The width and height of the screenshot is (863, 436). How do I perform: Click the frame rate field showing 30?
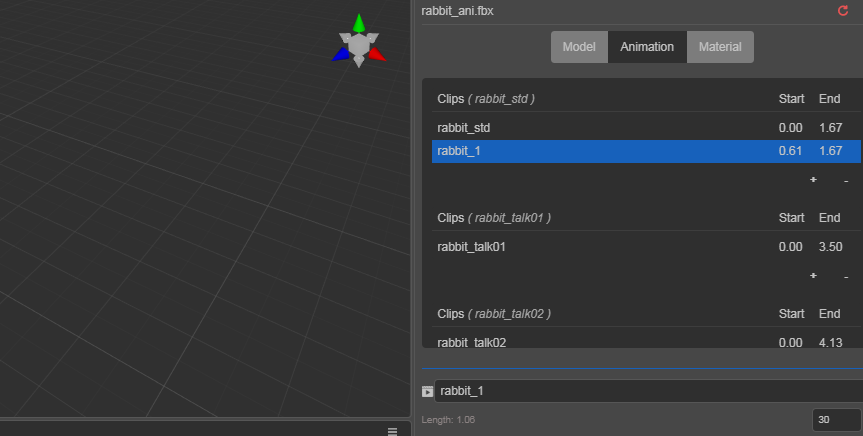[837, 419]
